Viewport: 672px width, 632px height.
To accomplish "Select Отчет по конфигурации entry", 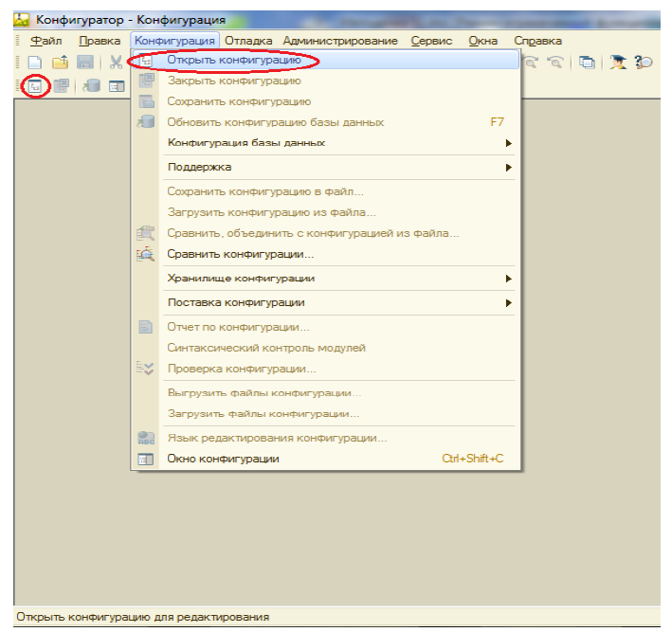I will (x=326, y=327).
